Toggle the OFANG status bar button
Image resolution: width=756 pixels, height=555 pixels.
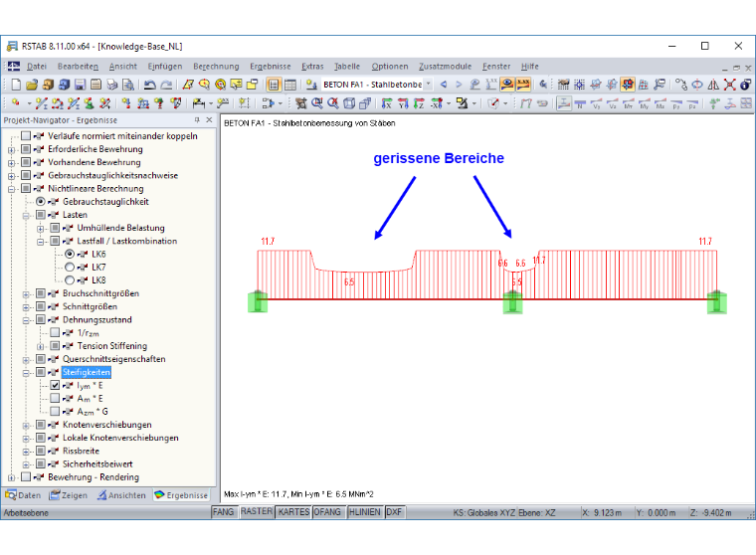tap(328, 512)
